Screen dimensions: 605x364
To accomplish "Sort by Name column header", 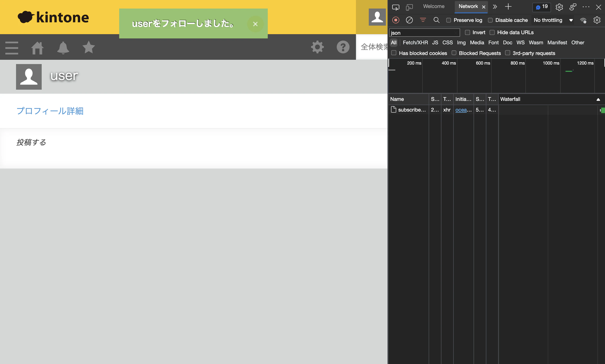I will [408, 99].
